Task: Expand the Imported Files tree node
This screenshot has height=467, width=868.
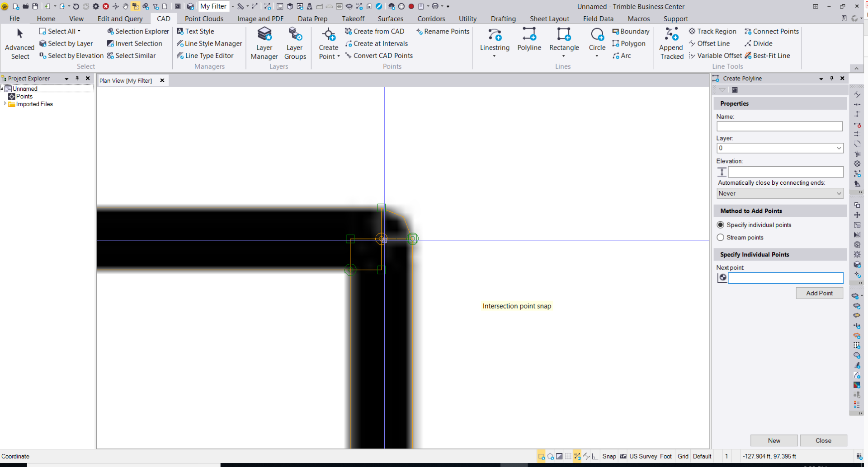Action: 5,104
